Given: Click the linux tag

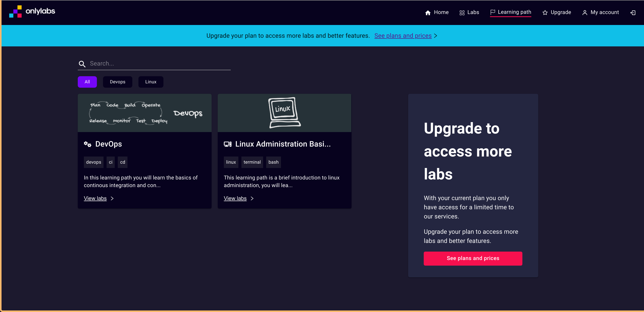Looking at the screenshot, I should coord(231,162).
